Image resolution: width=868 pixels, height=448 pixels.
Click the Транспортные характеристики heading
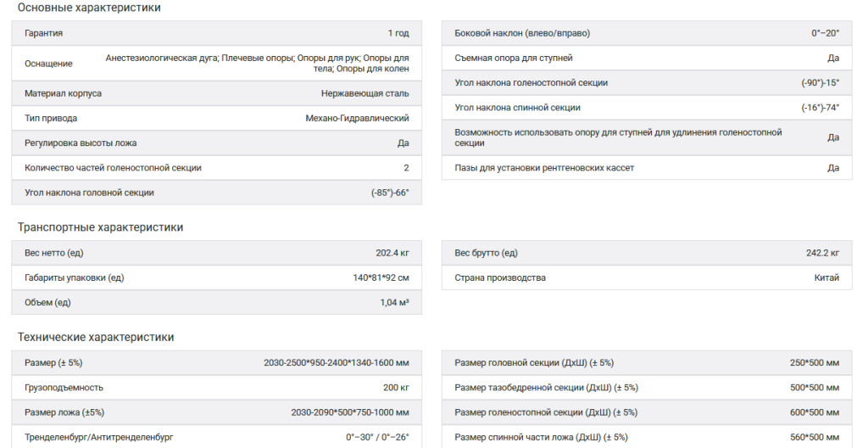click(x=100, y=227)
